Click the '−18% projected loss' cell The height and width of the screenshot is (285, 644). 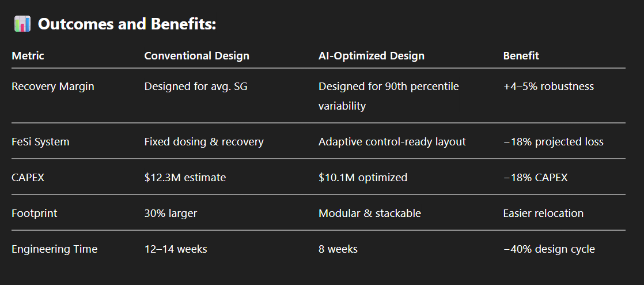pyautogui.click(x=553, y=142)
